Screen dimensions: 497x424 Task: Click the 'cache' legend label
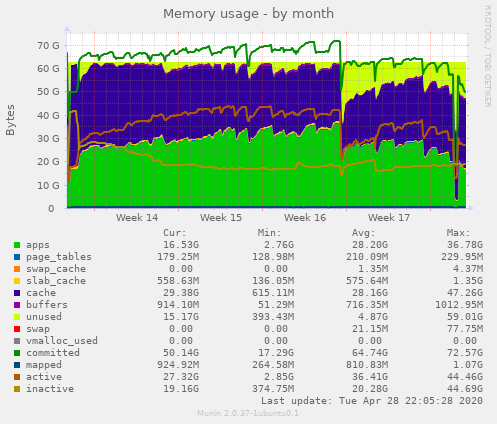41,293
